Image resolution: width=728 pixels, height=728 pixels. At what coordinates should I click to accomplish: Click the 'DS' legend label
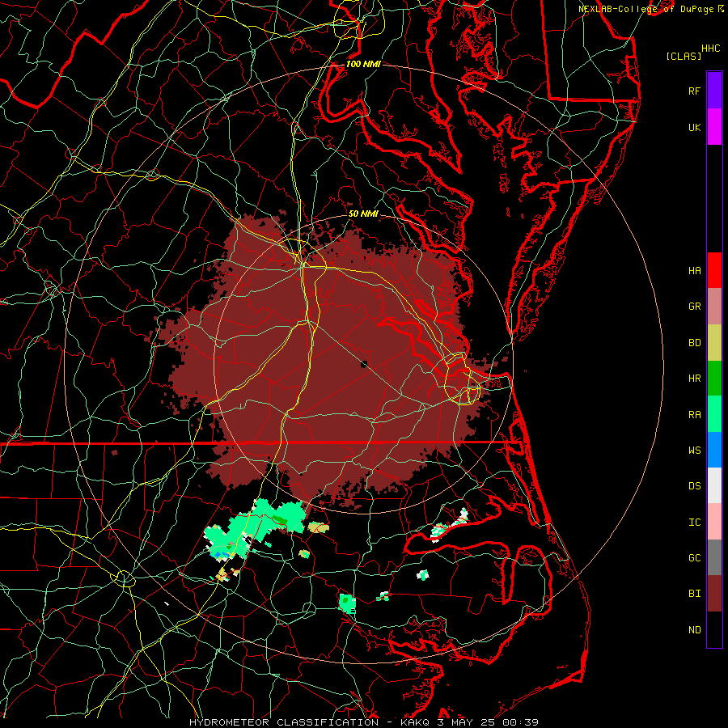pyautogui.click(x=694, y=486)
